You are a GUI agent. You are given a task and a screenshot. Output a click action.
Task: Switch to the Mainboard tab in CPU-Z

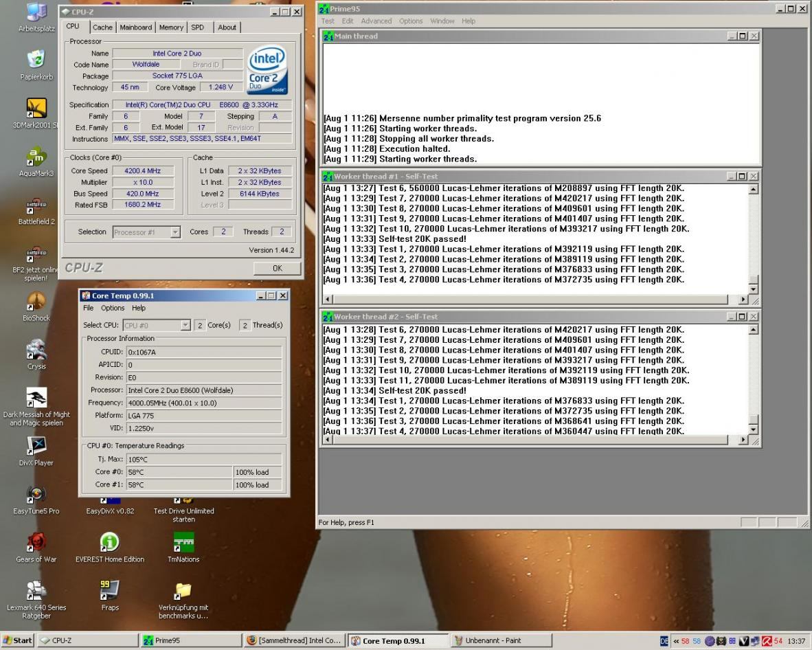click(x=136, y=27)
